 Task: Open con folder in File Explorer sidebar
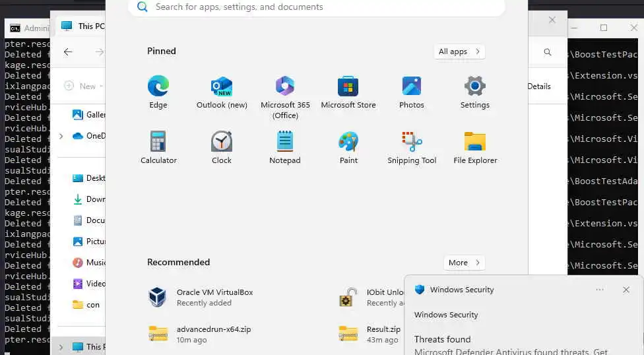tap(86, 305)
